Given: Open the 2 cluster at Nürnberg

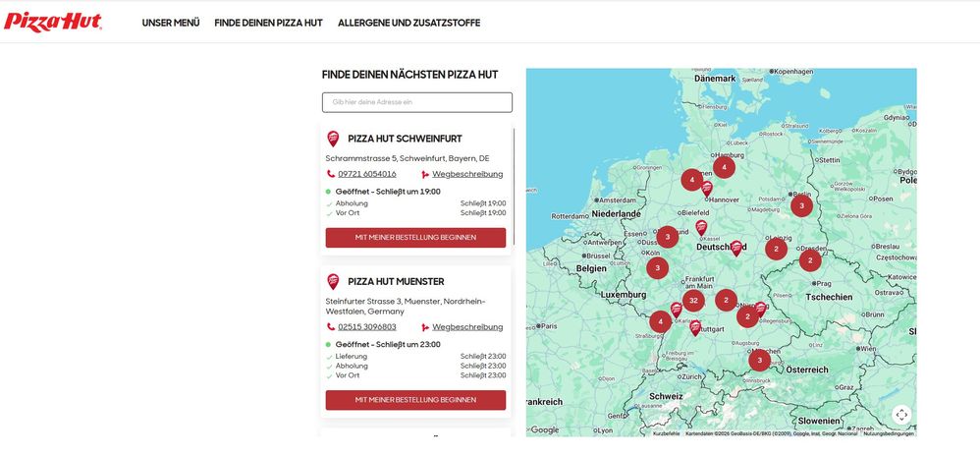Looking at the screenshot, I should [747, 316].
